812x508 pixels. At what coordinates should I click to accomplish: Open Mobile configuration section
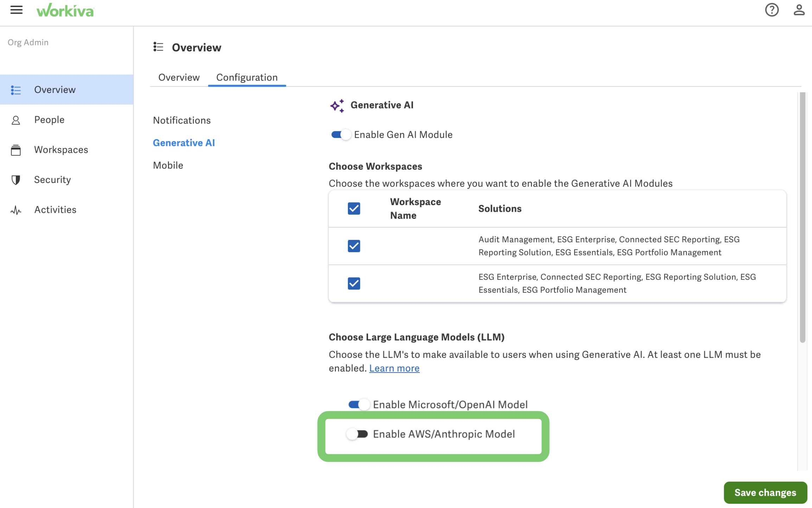[168, 165]
